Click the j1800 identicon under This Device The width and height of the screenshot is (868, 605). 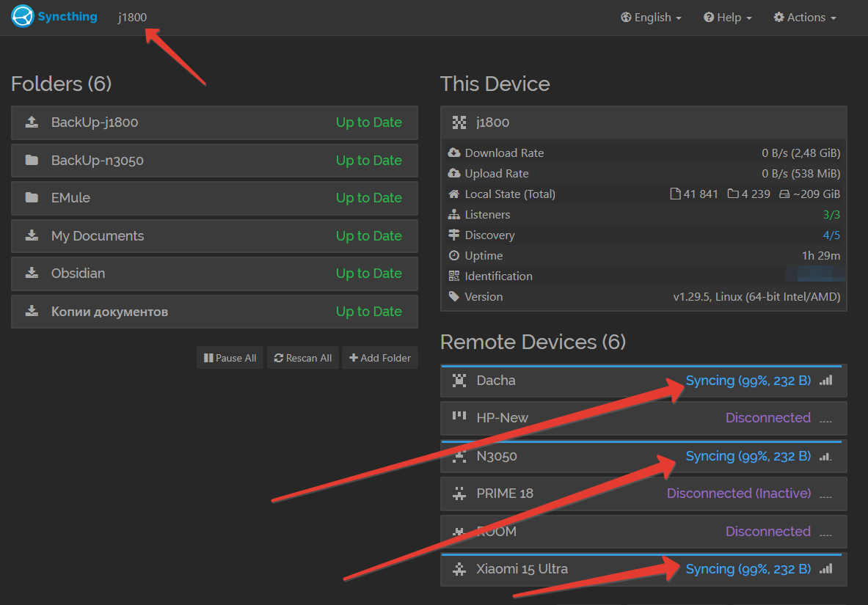click(x=459, y=122)
